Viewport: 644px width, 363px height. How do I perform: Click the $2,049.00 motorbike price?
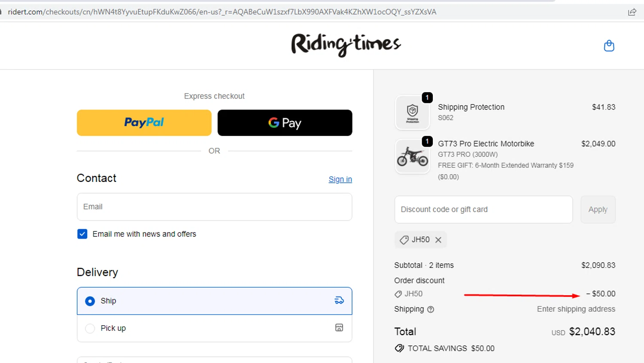coord(598,144)
